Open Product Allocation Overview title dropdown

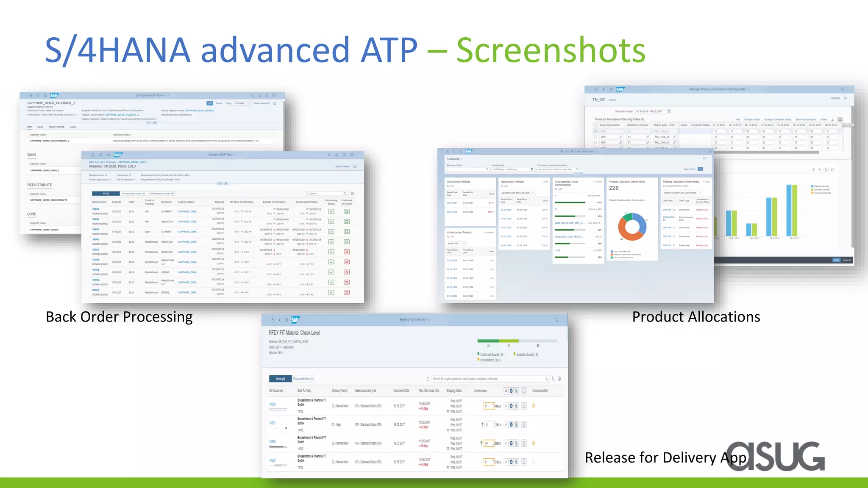(x=597, y=151)
